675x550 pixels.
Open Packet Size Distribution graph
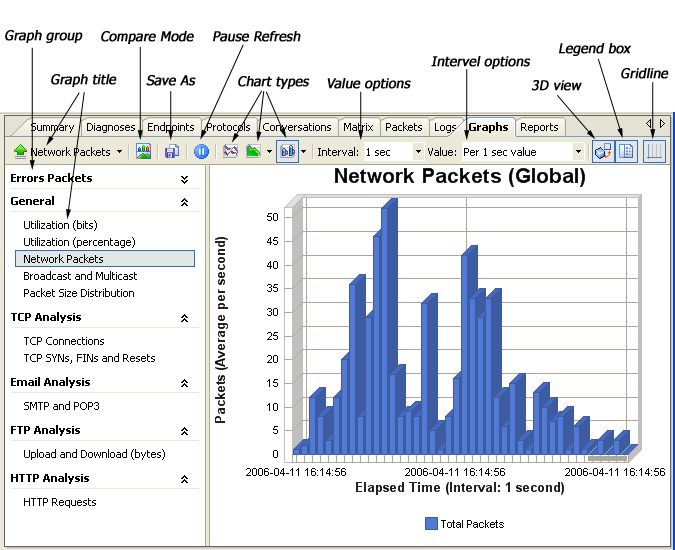pos(79,293)
